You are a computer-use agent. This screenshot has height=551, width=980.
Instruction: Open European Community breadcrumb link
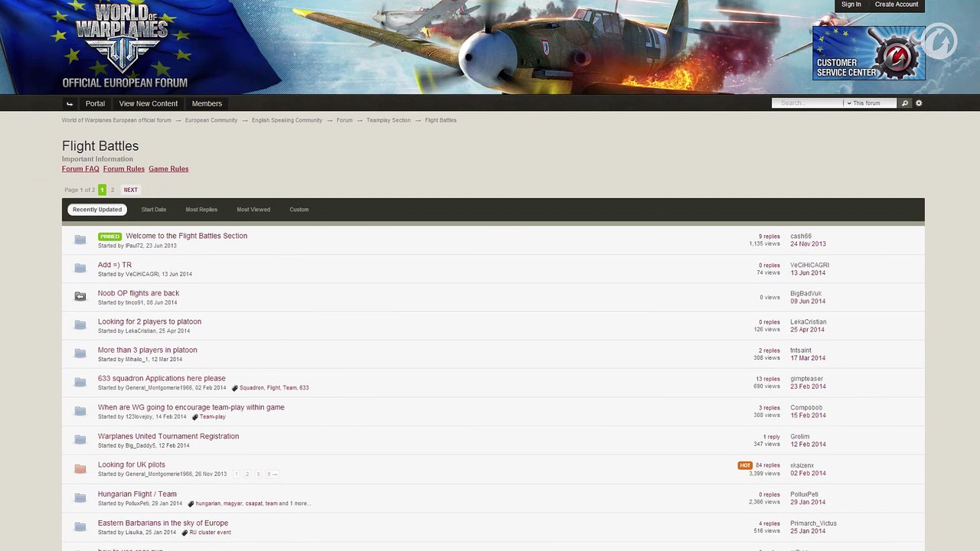(x=211, y=120)
